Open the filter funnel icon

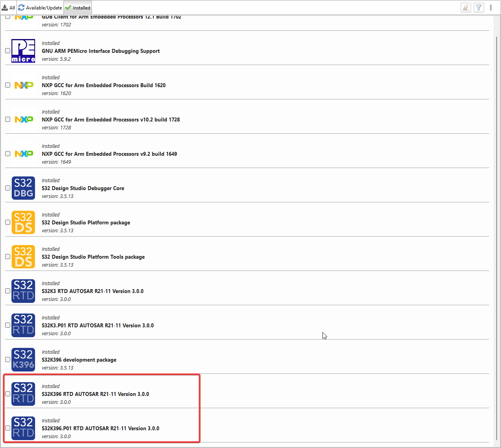(x=479, y=7)
